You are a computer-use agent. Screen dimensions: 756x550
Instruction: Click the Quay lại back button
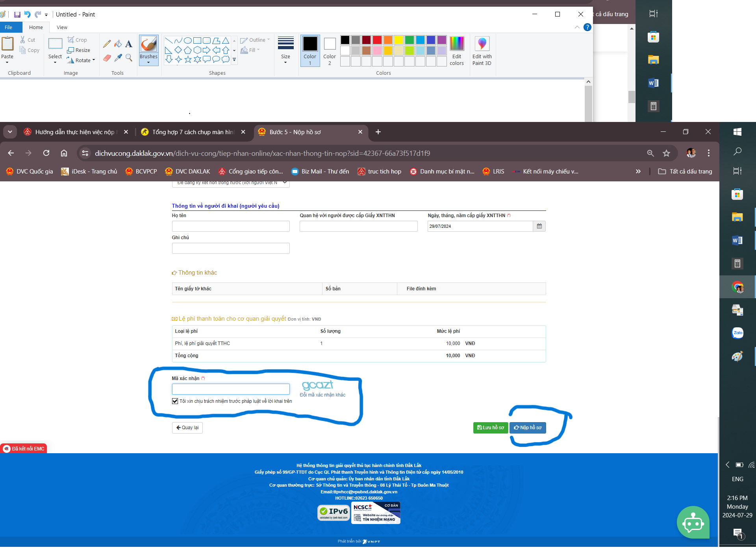click(187, 428)
